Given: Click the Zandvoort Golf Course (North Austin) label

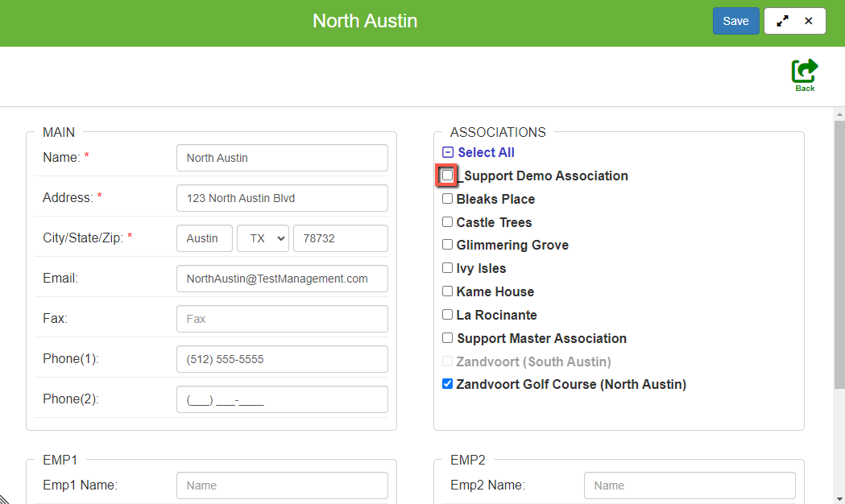Looking at the screenshot, I should click(571, 385).
